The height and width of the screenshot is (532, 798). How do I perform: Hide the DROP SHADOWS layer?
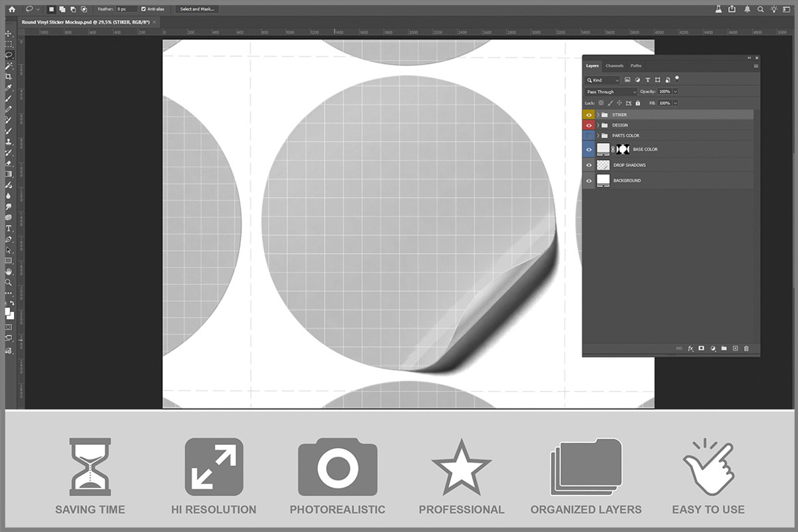click(589, 165)
